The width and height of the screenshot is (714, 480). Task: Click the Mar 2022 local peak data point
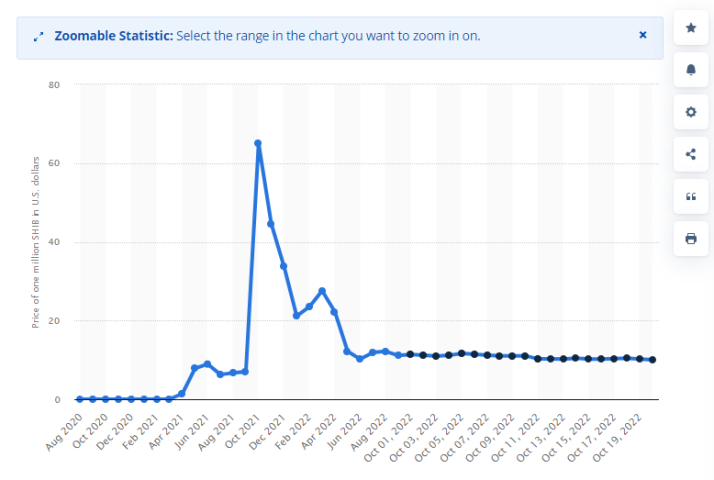pyautogui.click(x=322, y=291)
